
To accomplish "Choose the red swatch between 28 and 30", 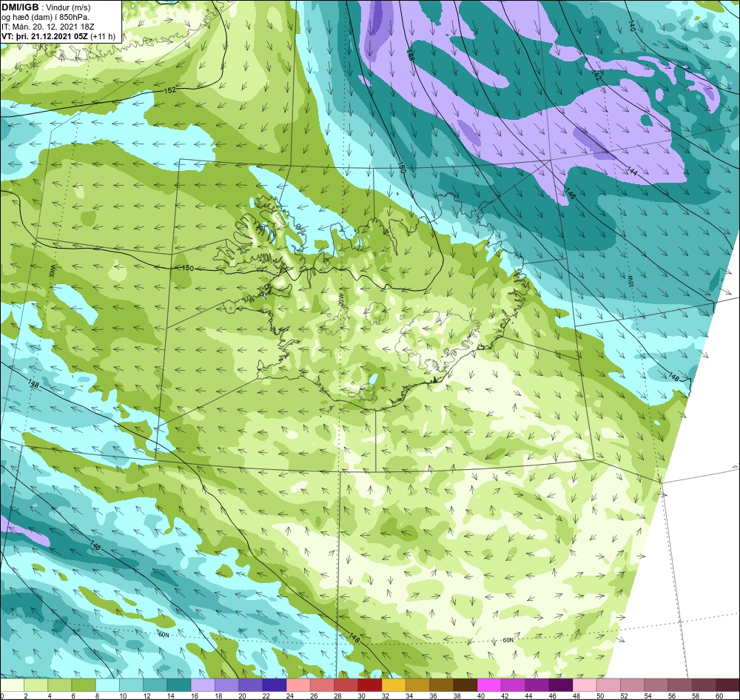I will click(x=346, y=685).
